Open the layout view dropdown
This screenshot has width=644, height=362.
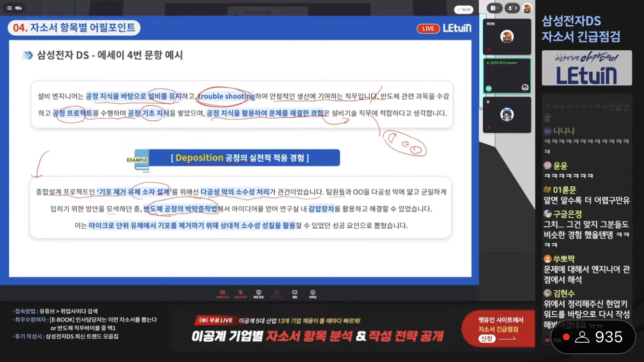point(494,8)
